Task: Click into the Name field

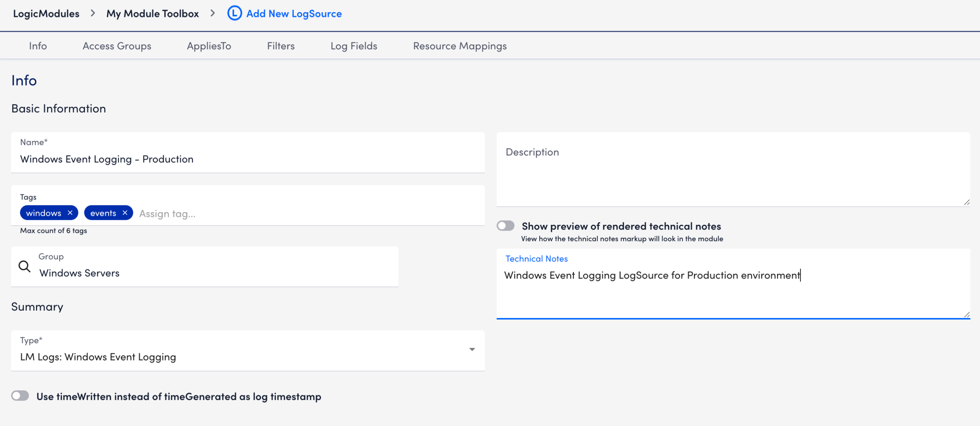Action: [248, 152]
